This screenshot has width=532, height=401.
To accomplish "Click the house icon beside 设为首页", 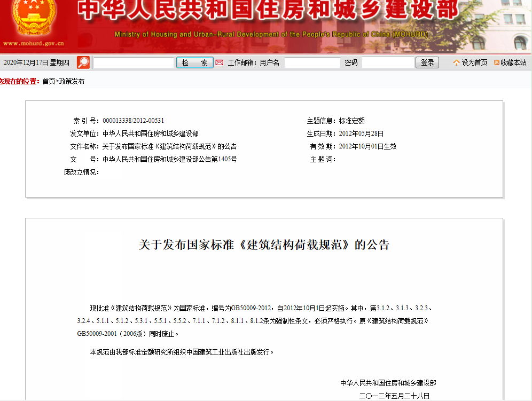I will [456, 62].
